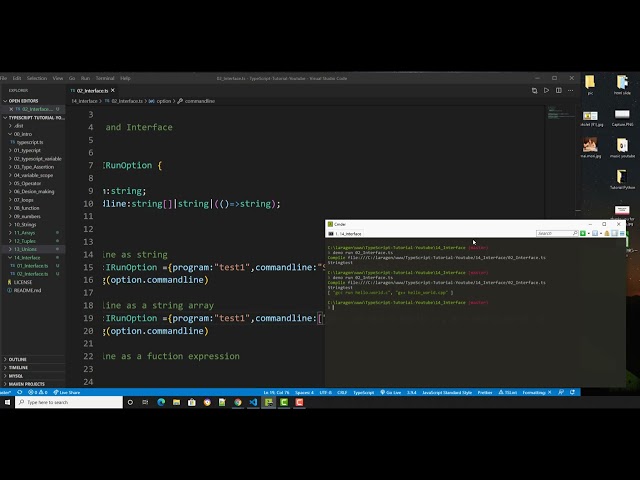This screenshot has width=640, height=480.
Task: Open the File menu
Action: pos(3,78)
